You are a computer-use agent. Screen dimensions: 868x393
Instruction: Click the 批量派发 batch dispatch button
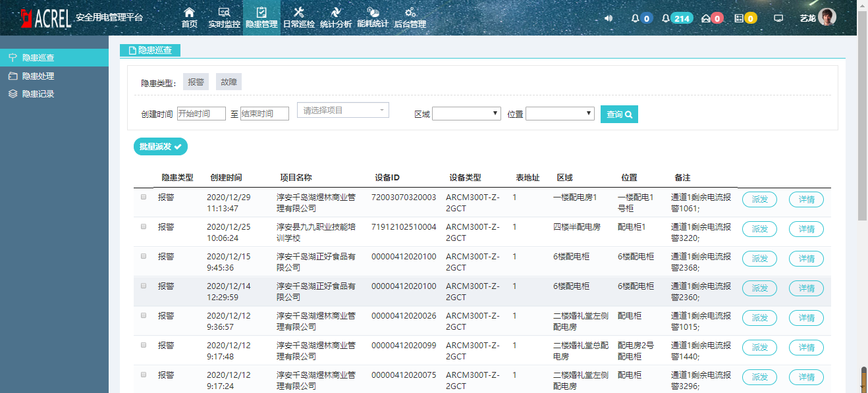(x=161, y=146)
